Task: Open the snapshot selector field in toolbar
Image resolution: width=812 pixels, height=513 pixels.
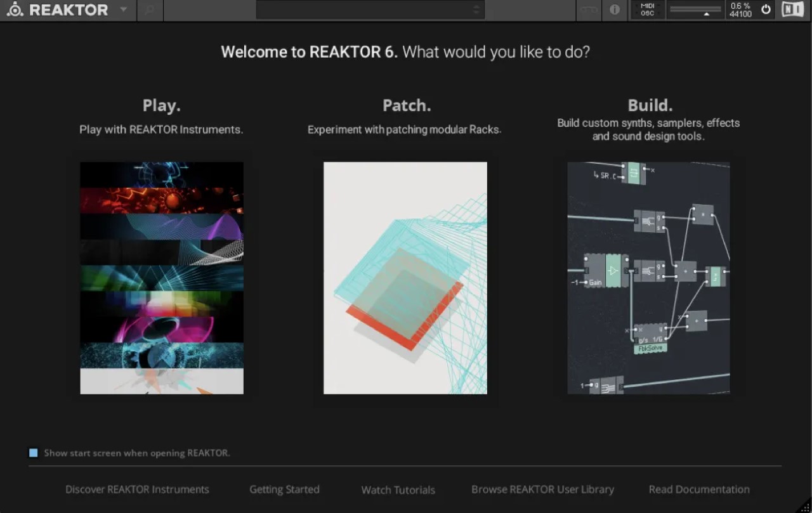Action: tap(370, 10)
